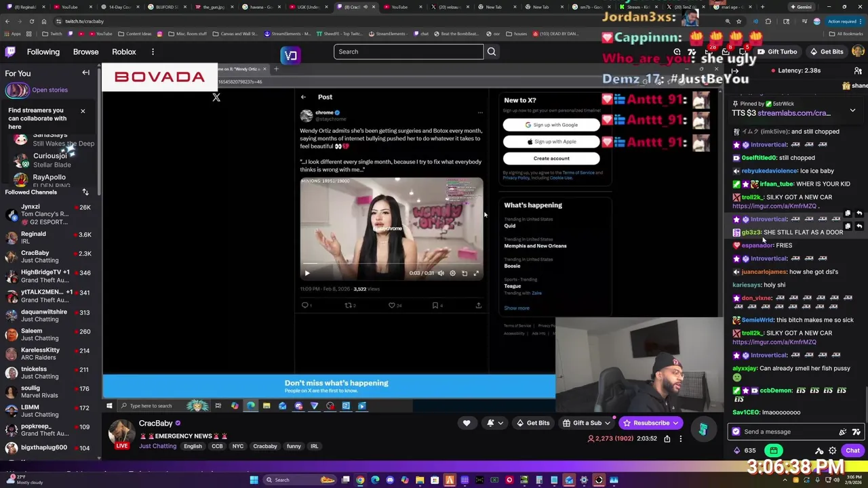
Task: Play the tweet video
Action: [307, 273]
